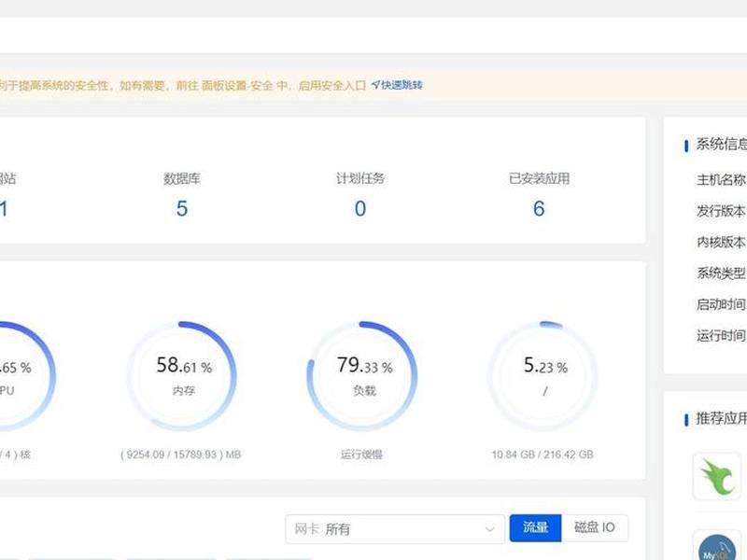Screen dimensions: 747x560
Task: Click the 数据库 label
Action: [182, 178]
